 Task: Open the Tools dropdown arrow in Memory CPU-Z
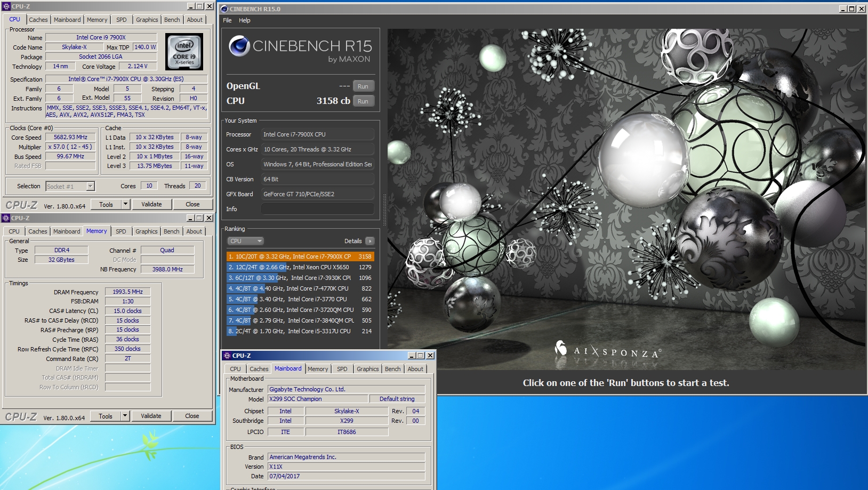[125, 416]
